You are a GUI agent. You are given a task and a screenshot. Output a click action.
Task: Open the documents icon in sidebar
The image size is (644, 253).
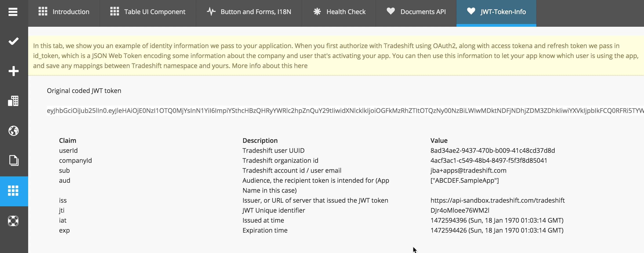[14, 161]
